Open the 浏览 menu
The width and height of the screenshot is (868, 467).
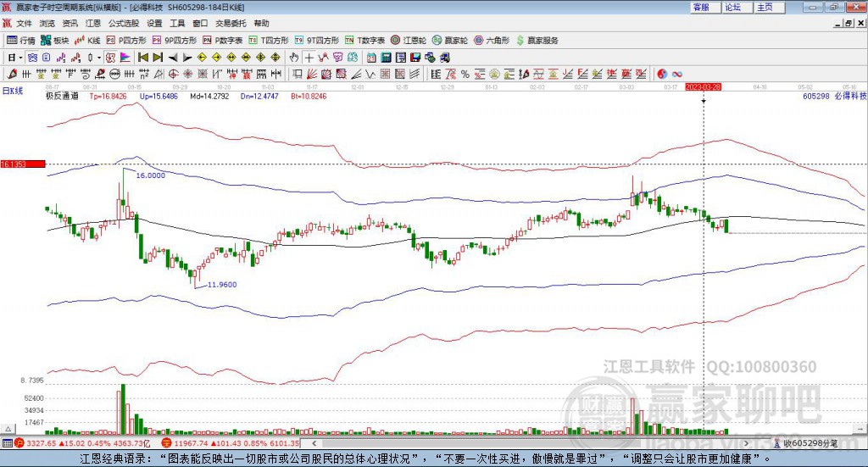pos(47,23)
